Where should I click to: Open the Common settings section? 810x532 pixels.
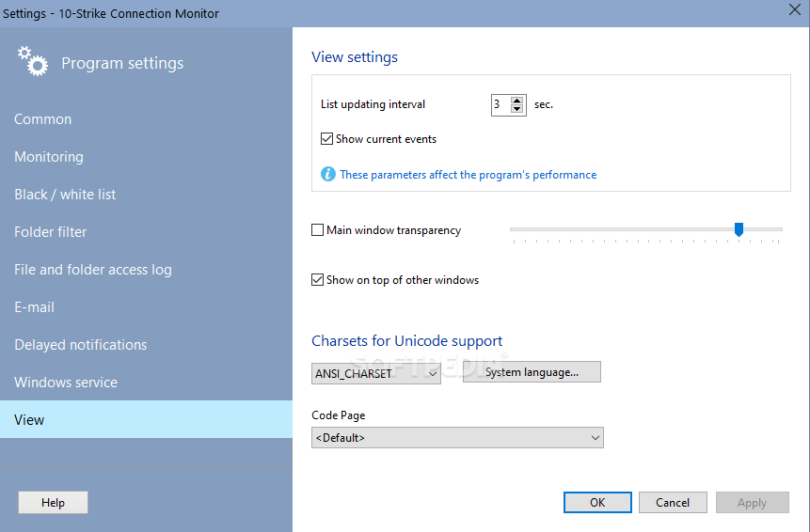(x=146, y=119)
